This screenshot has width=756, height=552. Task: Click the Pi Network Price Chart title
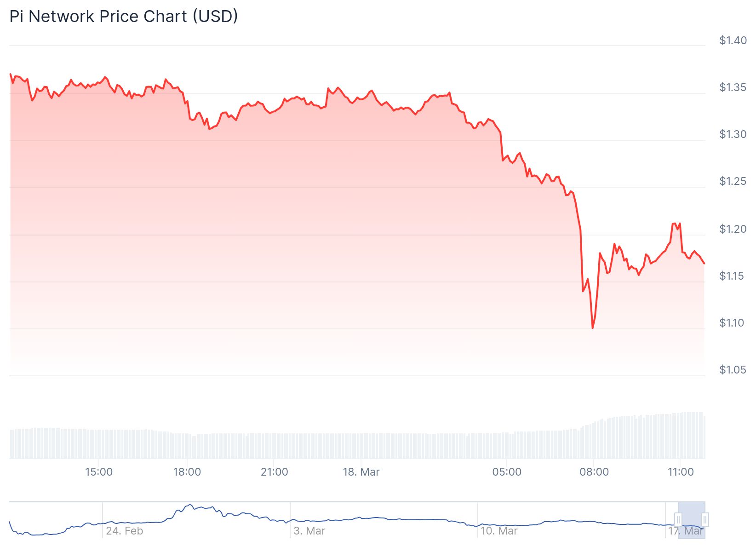124,17
